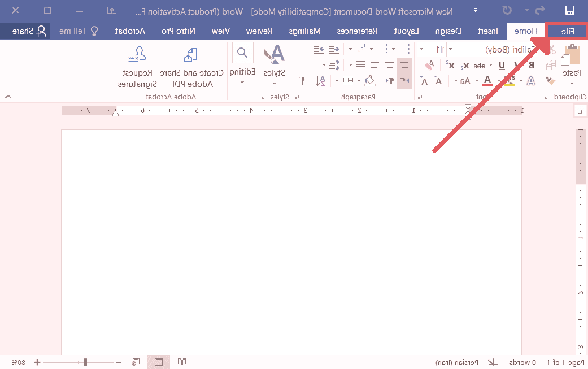Expand the Styles gallery dropdown
The image size is (588, 369).
pyautogui.click(x=275, y=83)
